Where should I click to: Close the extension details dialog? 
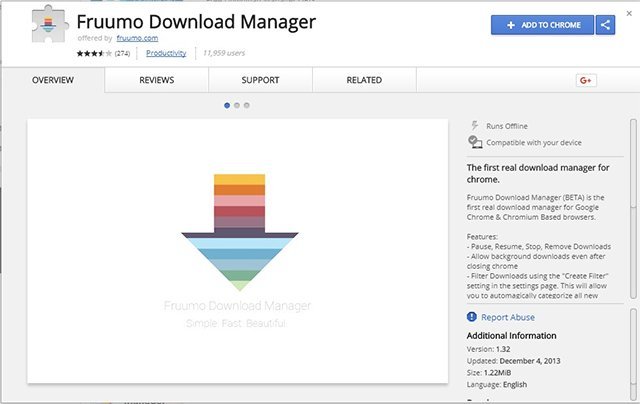[629, 13]
